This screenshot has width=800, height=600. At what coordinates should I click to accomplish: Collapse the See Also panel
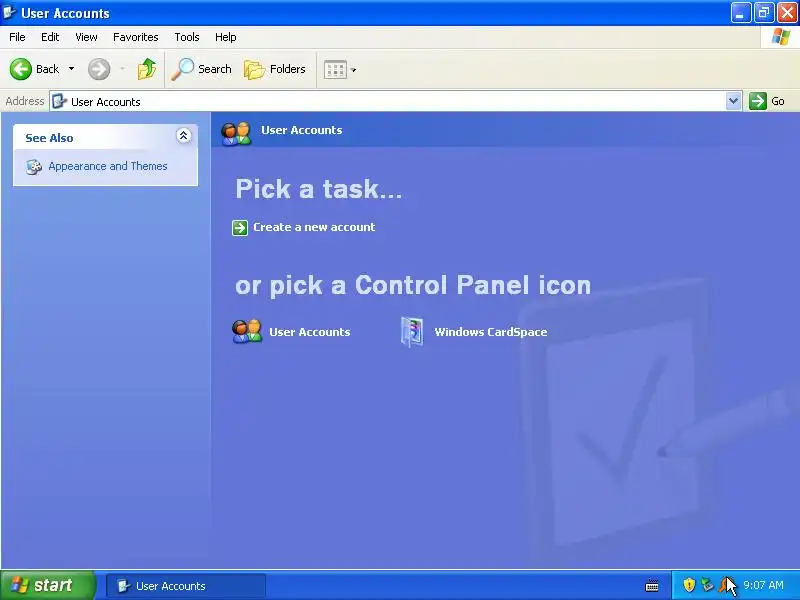[183, 135]
